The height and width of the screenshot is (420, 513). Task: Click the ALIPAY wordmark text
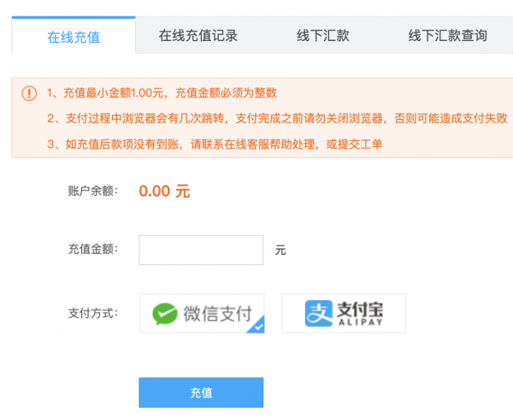click(360, 322)
